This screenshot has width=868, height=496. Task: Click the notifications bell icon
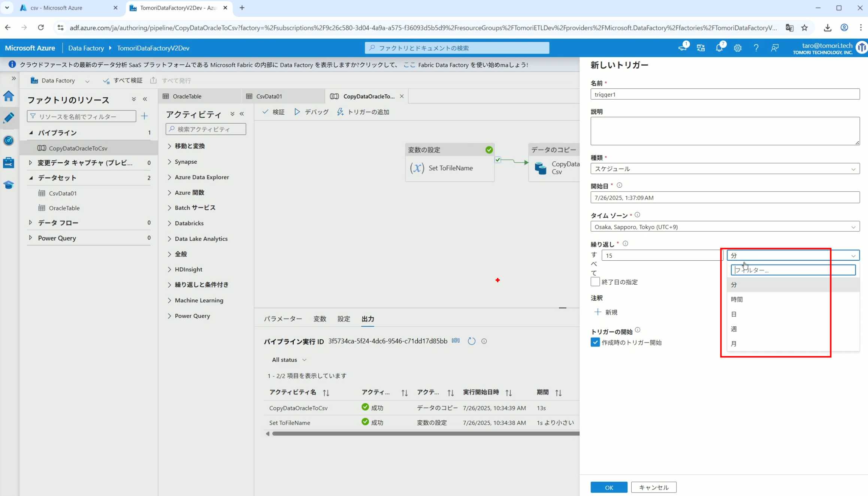[x=719, y=48]
